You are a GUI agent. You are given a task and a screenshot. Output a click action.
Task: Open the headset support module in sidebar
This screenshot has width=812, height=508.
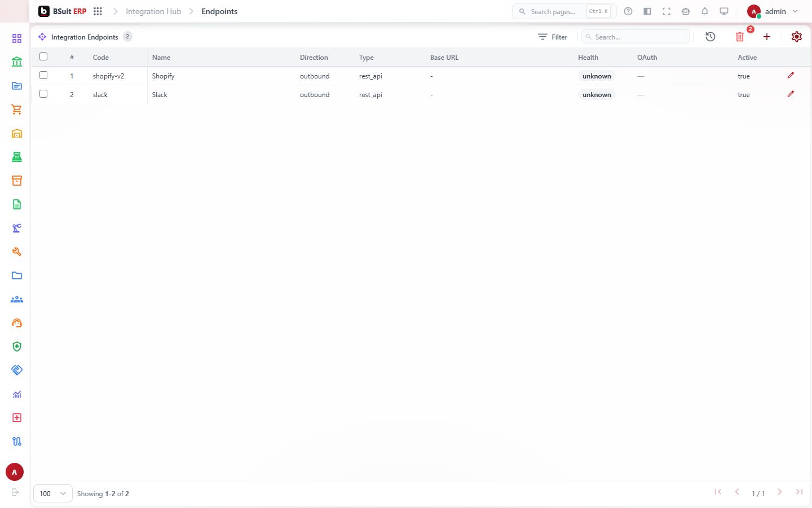tap(17, 323)
